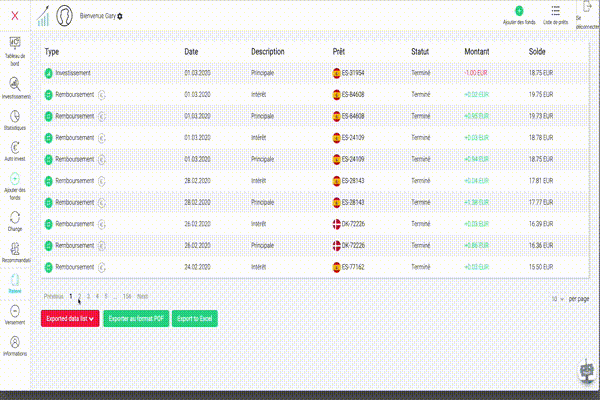
Task: Open Informations in the sidebar
Action: (14, 343)
